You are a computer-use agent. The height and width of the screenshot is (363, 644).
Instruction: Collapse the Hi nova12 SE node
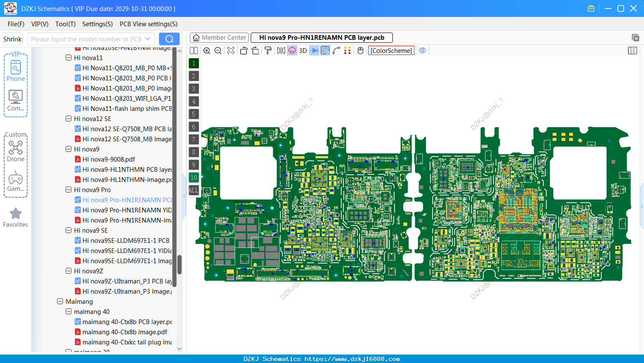[x=69, y=118]
